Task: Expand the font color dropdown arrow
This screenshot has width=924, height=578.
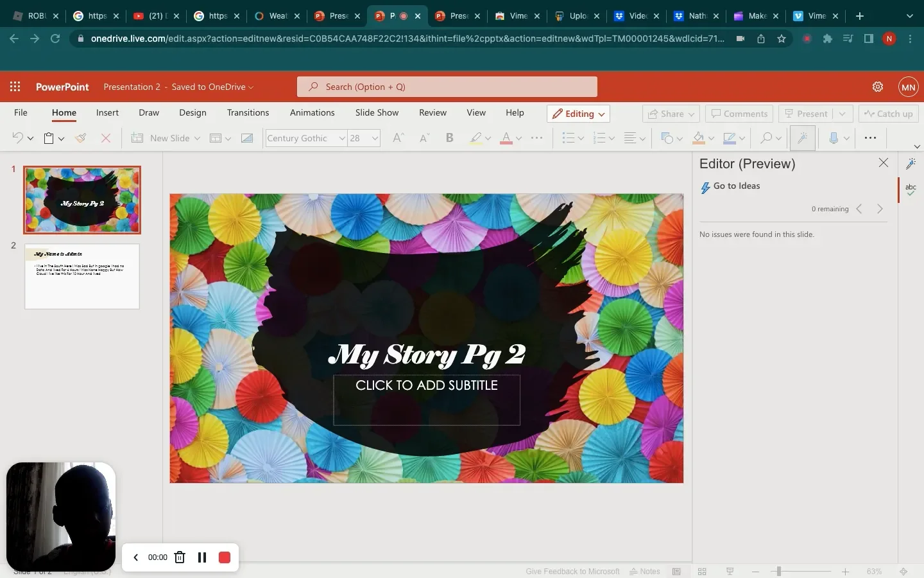Action: point(519,138)
